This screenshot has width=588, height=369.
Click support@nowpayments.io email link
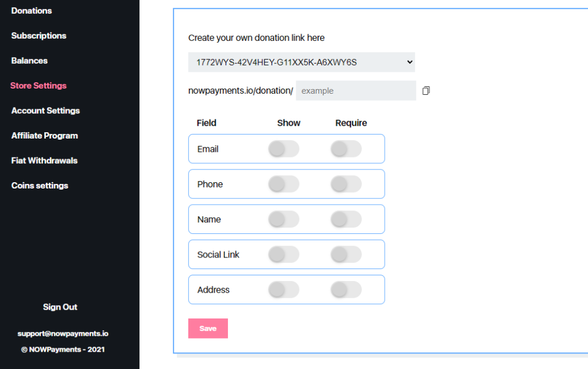point(63,333)
